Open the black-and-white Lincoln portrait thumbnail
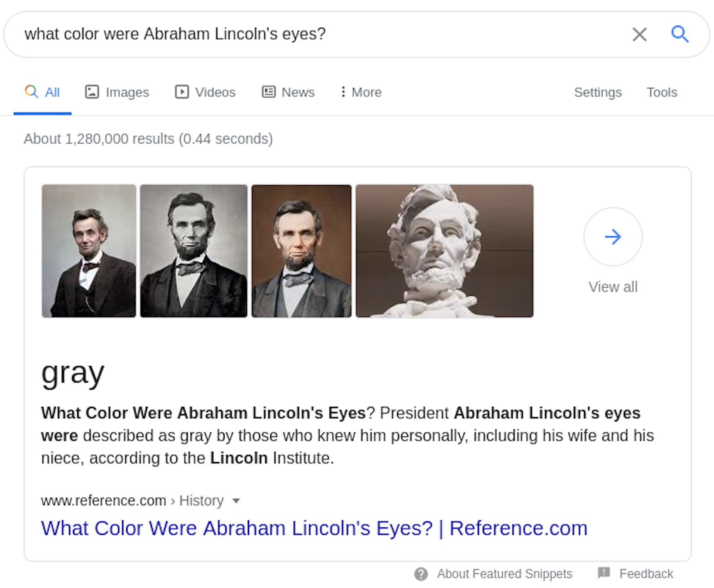The height and width of the screenshot is (588, 714). [x=193, y=251]
